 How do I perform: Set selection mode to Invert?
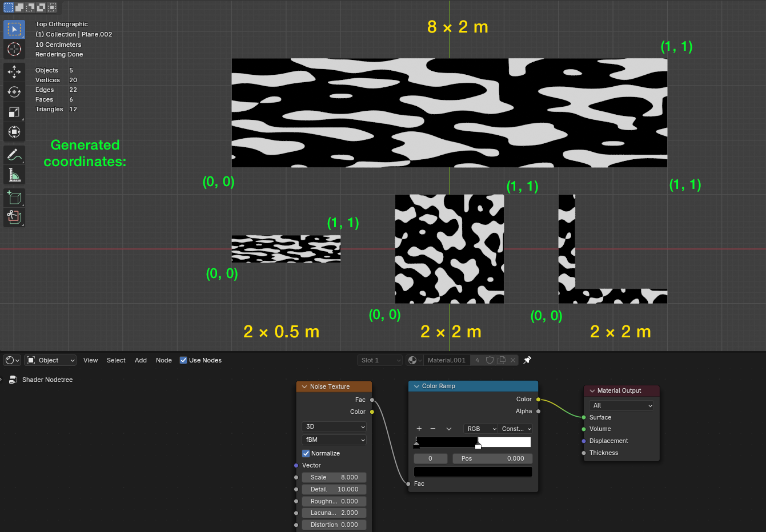(41, 7)
